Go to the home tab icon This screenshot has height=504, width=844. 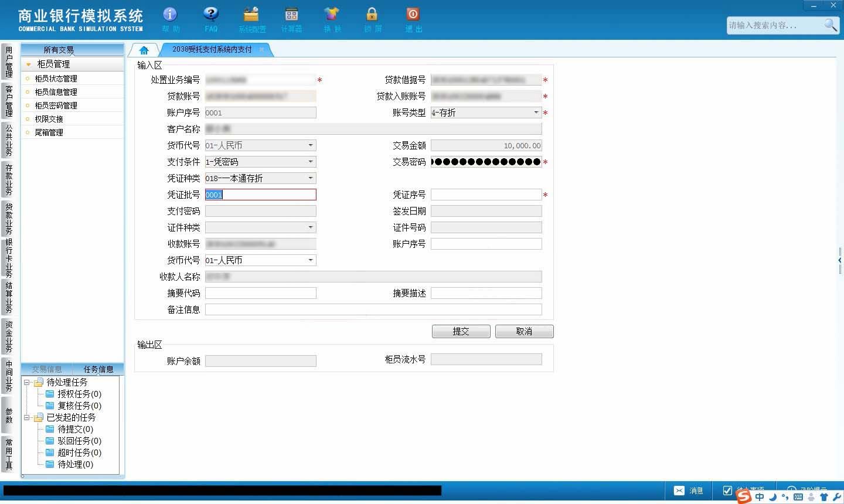click(144, 50)
